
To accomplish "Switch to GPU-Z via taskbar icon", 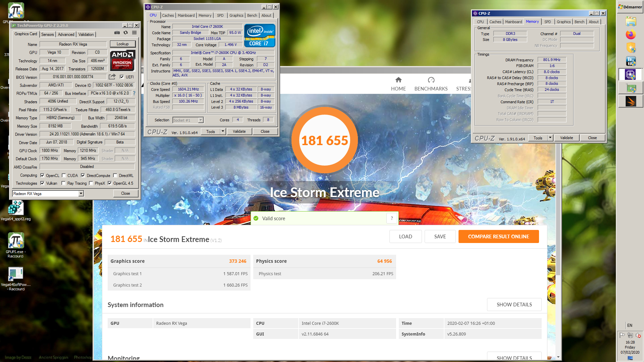I will [x=631, y=88].
